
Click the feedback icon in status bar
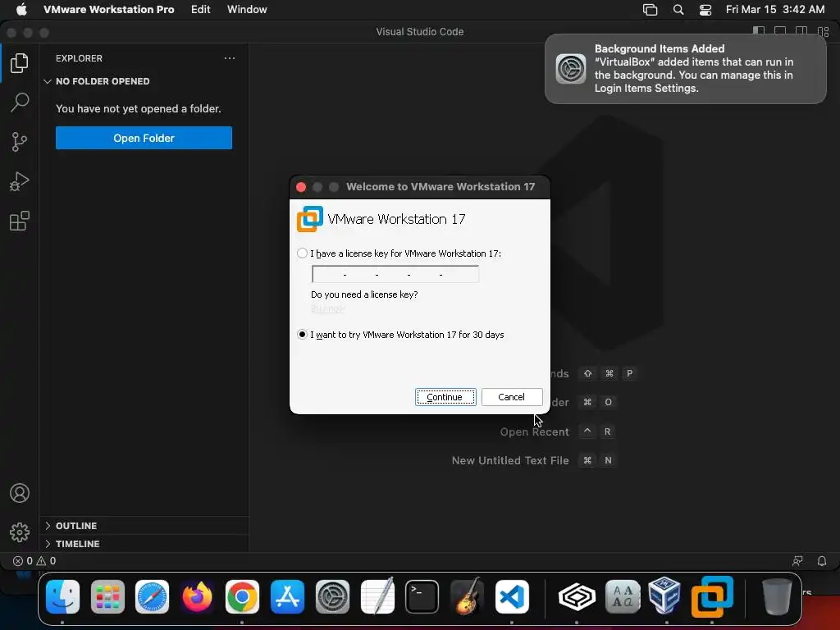tap(797, 561)
